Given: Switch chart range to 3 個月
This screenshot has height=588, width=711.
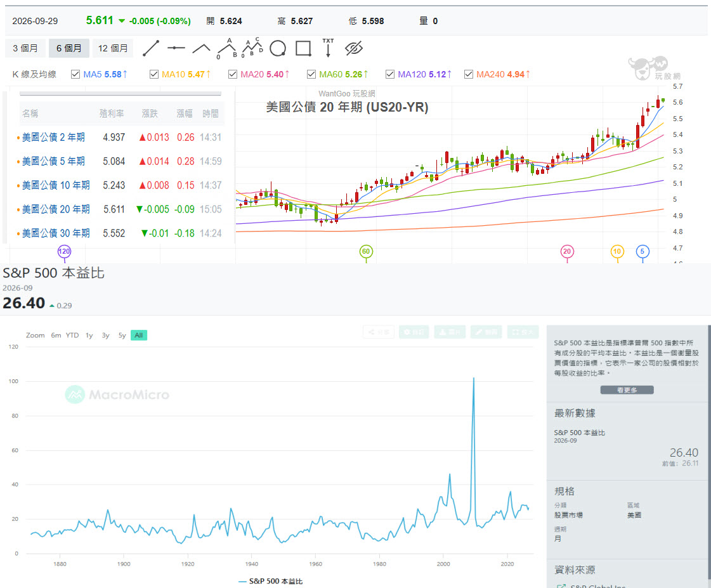Looking at the screenshot, I should (x=25, y=48).
